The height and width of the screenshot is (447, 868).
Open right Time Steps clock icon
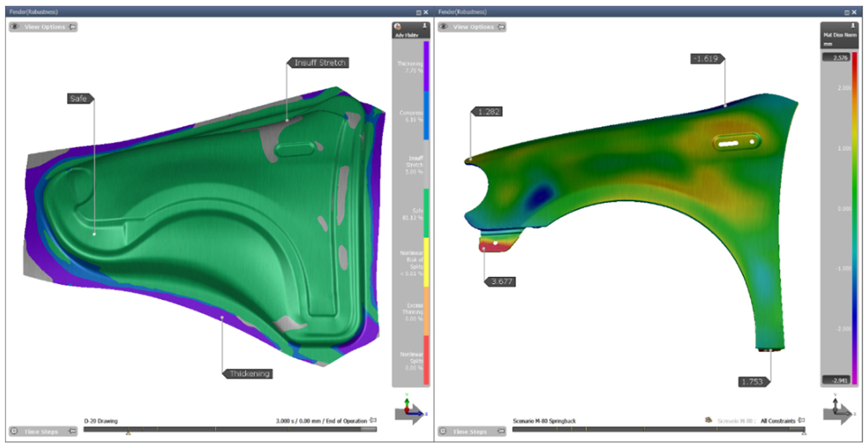[443, 432]
